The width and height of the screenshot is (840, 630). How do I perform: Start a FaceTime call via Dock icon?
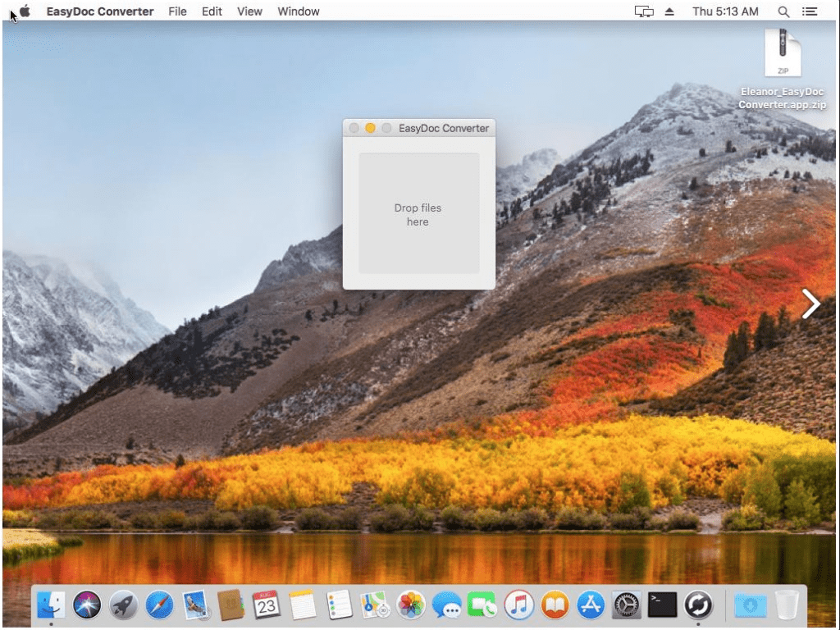[x=482, y=605]
